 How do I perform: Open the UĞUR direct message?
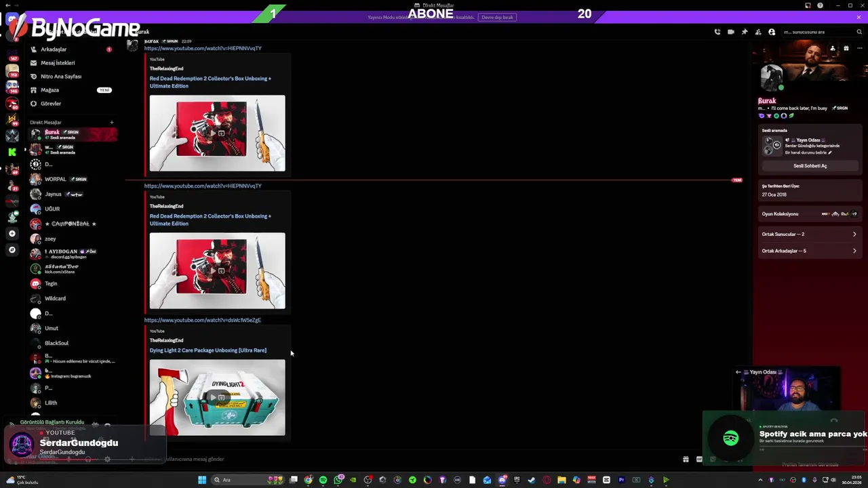71,209
